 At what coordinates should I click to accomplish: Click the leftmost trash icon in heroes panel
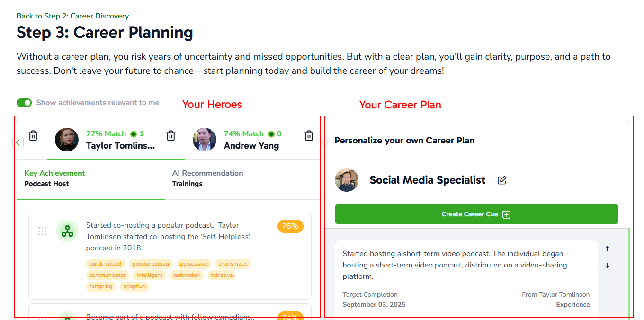pos(33,135)
